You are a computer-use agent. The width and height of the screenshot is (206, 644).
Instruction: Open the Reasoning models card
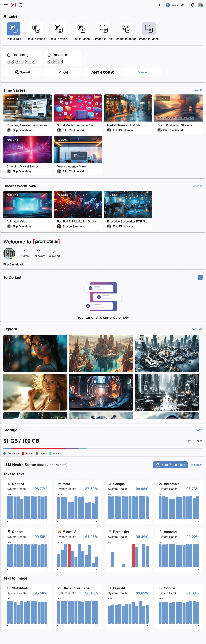23,58
